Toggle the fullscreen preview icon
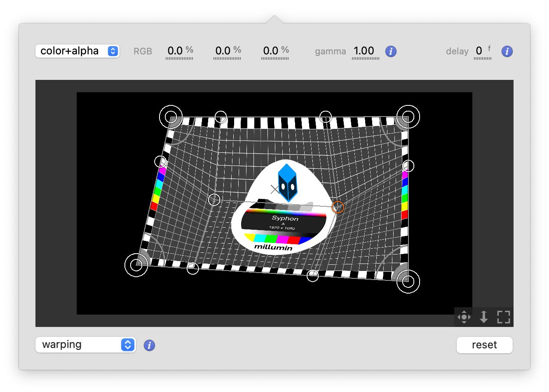The image size is (549, 392). (503, 317)
